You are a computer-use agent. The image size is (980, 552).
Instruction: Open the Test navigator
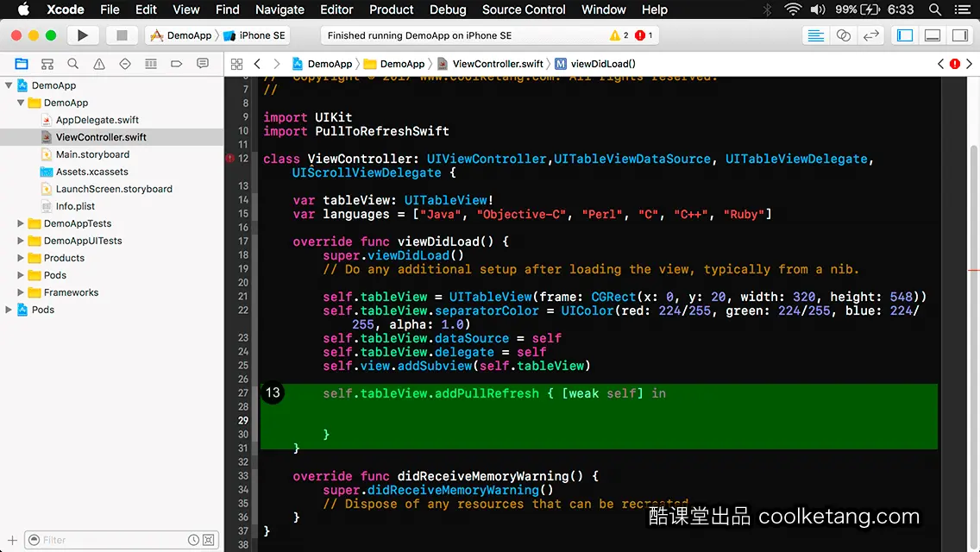pyautogui.click(x=125, y=64)
